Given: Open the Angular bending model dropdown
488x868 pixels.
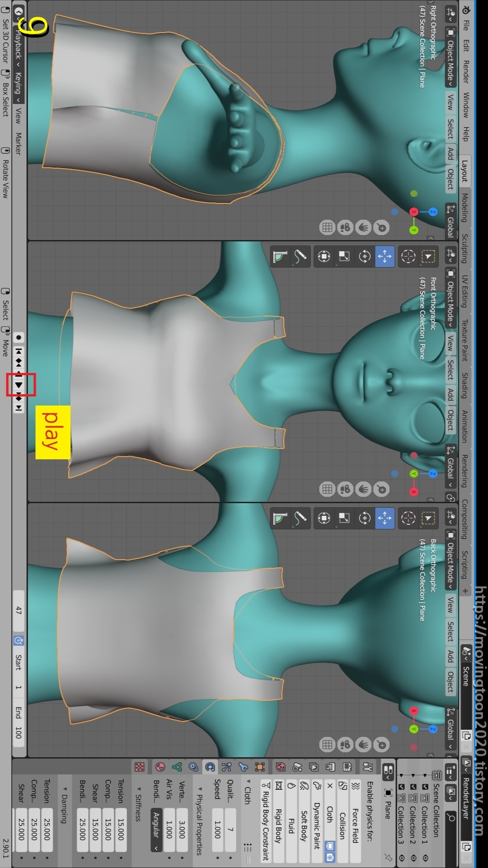Looking at the screenshot, I should point(156,830).
